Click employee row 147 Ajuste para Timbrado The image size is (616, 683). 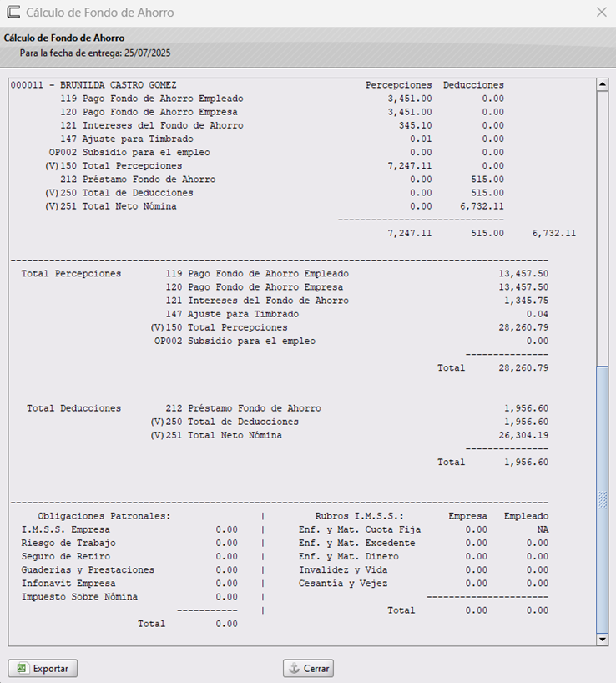pyautogui.click(x=282, y=139)
